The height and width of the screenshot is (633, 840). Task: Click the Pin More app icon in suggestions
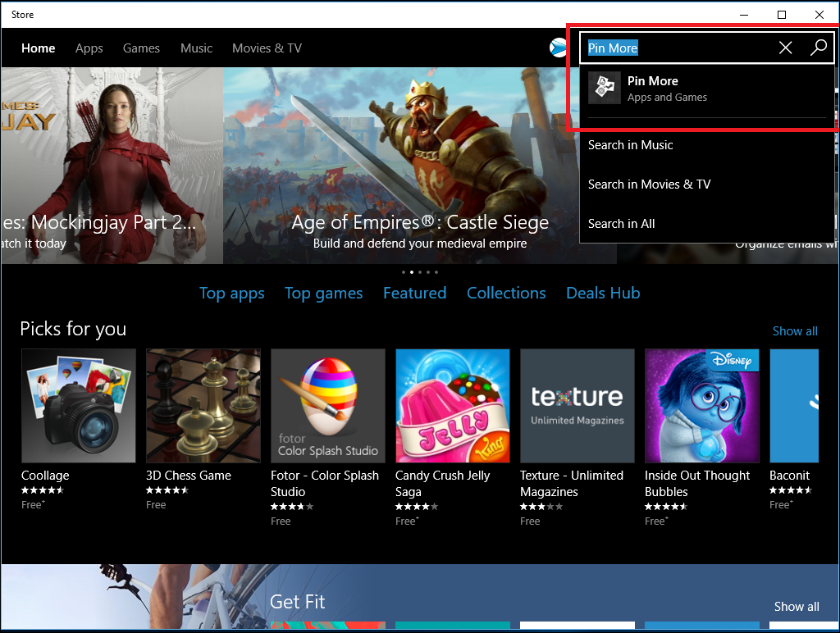tap(605, 88)
